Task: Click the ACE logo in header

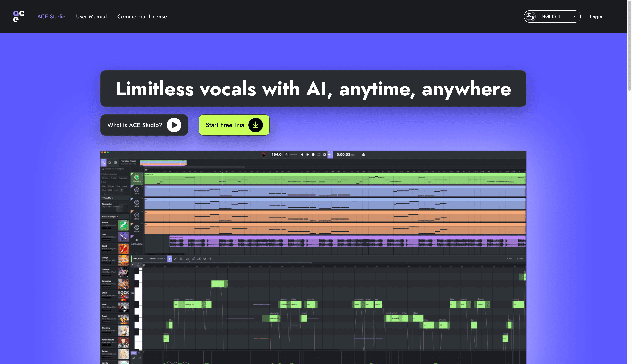Action: pyautogui.click(x=19, y=16)
